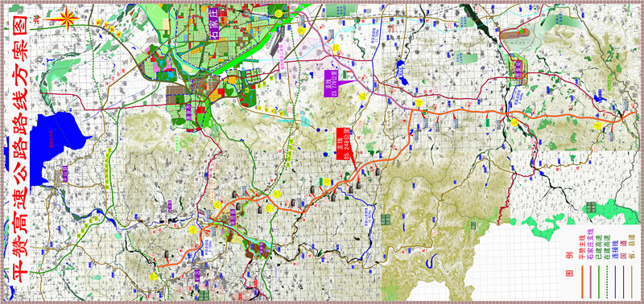Click the 省、县道 legend label
This screenshot has height=304, width=644.
click(x=632, y=247)
